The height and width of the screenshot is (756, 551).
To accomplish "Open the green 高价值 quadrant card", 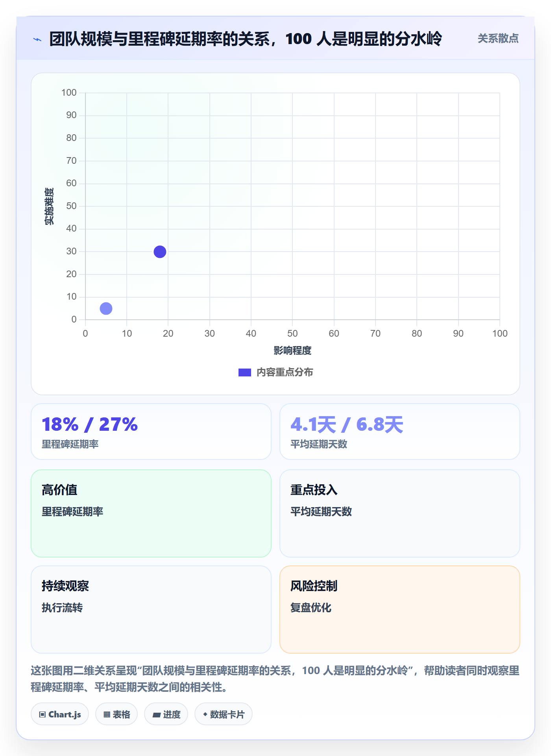I will [151, 513].
